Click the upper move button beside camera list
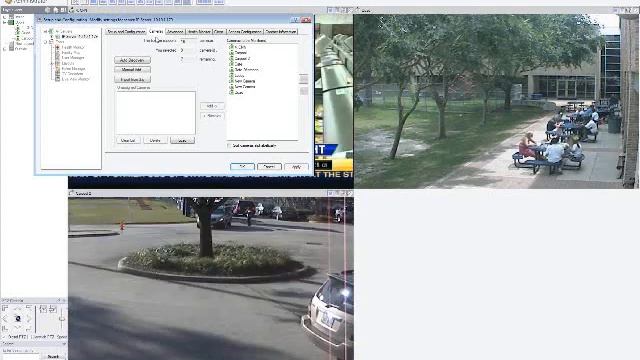 click(303, 79)
